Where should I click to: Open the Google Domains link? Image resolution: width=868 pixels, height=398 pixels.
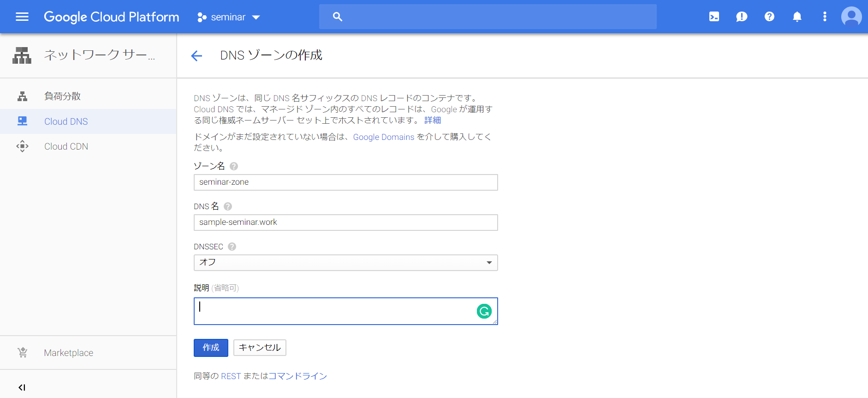pos(384,137)
